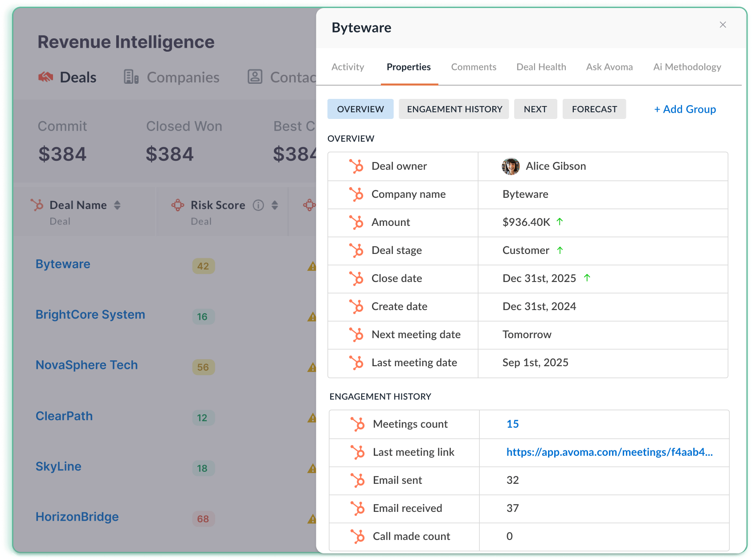Open the last meeting Avoma link

tap(609, 452)
